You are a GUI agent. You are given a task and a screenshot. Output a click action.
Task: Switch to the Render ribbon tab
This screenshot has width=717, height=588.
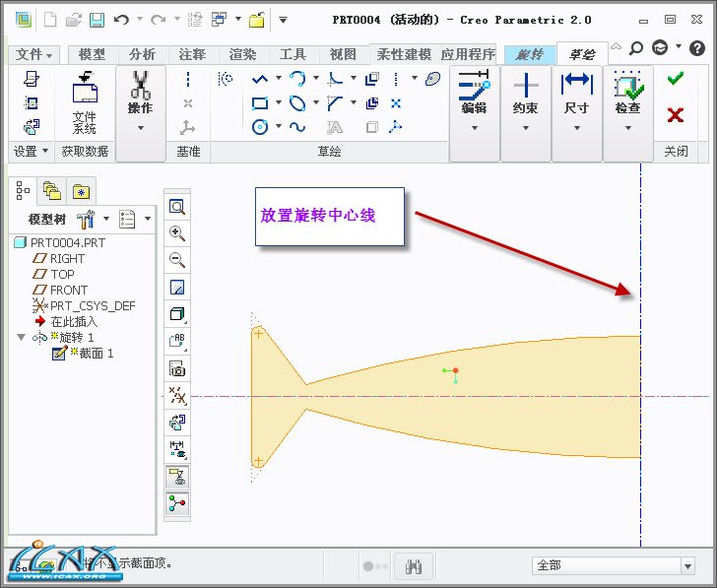click(242, 55)
